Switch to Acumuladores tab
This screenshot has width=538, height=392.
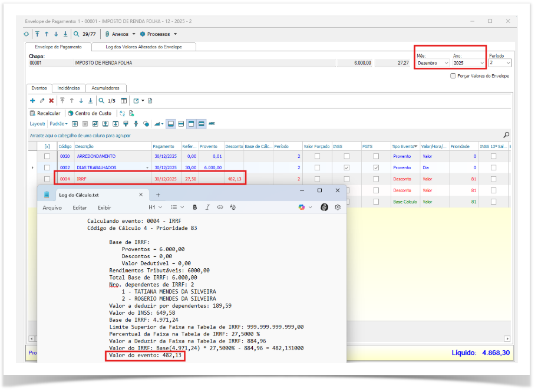105,88
